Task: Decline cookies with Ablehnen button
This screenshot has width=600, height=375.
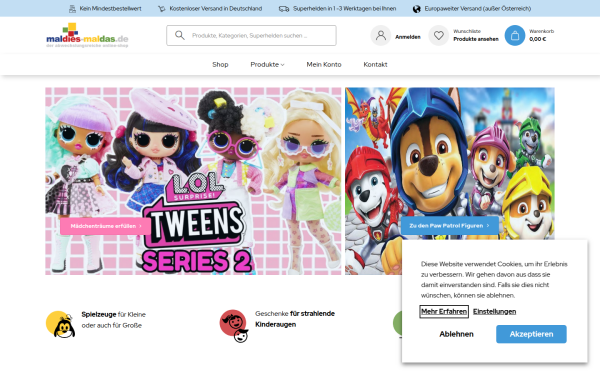Action: 456,334
